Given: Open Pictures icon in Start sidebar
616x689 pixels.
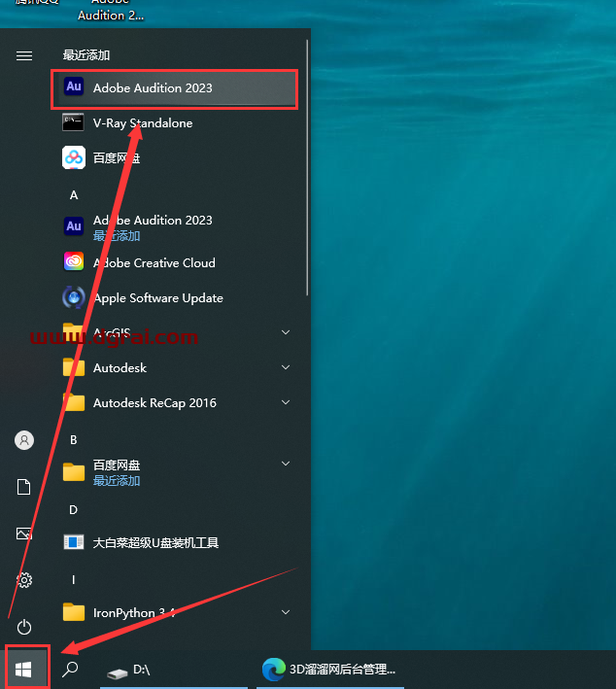Looking at the screenshot, I should point(24,534).
